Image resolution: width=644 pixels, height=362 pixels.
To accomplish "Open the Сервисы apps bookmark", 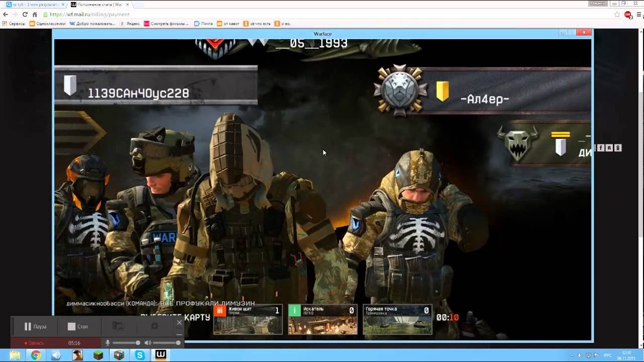I will tap(14, 24).
